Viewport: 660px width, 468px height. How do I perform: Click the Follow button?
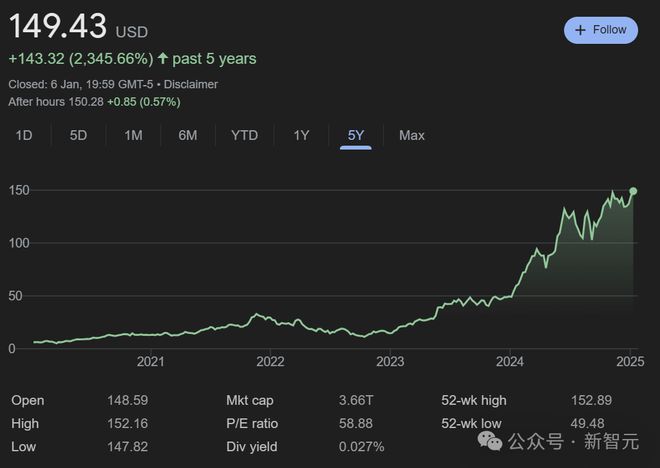[x=601, y=30]
